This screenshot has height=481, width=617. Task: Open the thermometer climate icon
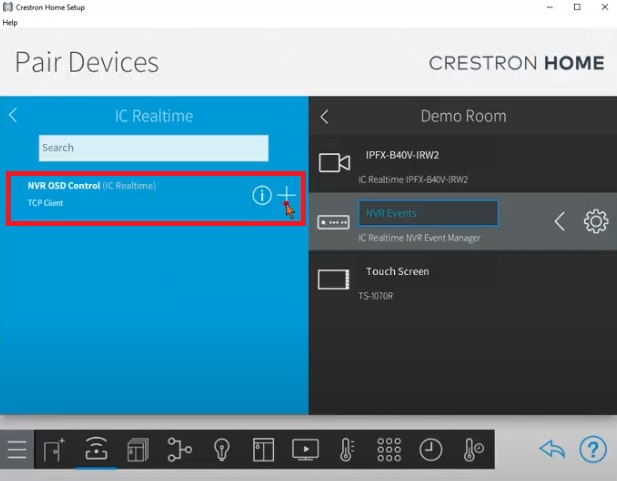[347, 450]
